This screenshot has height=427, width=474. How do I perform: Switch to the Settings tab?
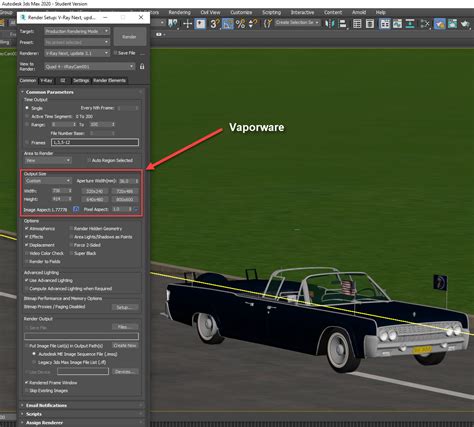(81, 80)
